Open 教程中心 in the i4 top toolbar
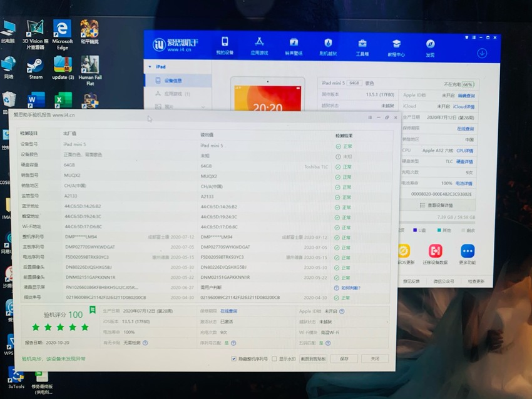The image size is (532, 399). (x=396, y=48)
